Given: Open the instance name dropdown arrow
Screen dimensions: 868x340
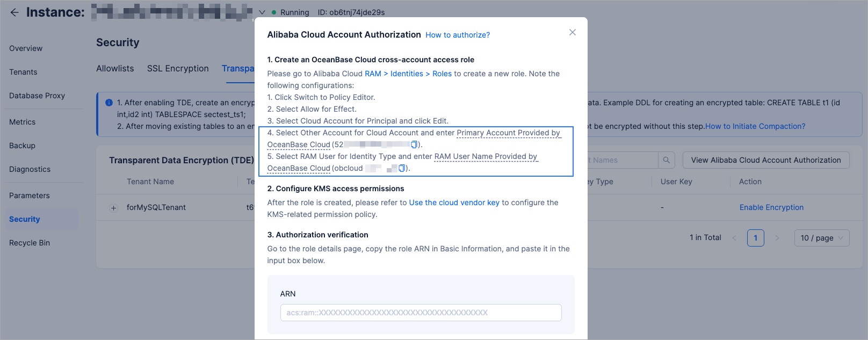Looking at the screenshot, I should [x=262, y=12].
